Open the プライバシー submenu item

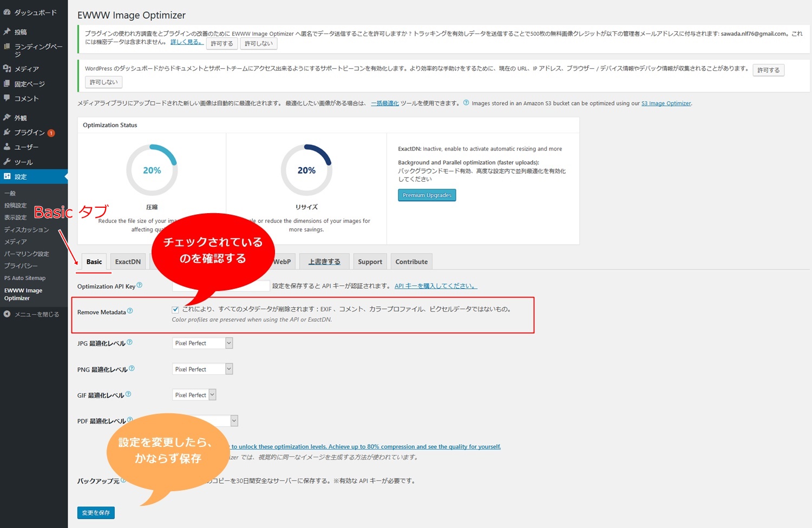click(21, 266)
